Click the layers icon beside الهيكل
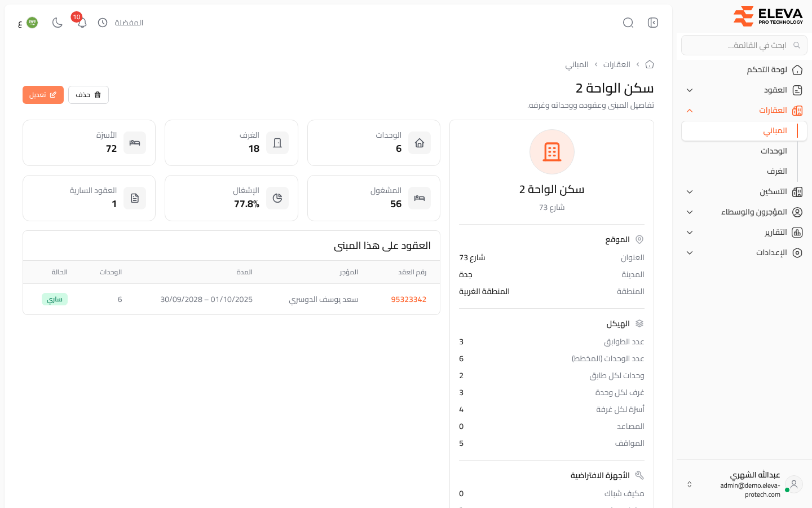The width and height of the screenshot is (812, 508). tap(639, 323)
